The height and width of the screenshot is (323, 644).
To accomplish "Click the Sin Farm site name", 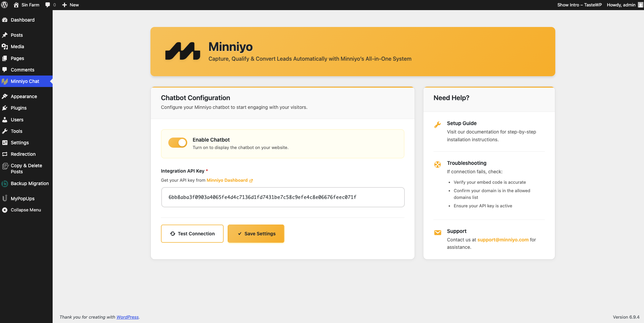I will coord(30,5).
